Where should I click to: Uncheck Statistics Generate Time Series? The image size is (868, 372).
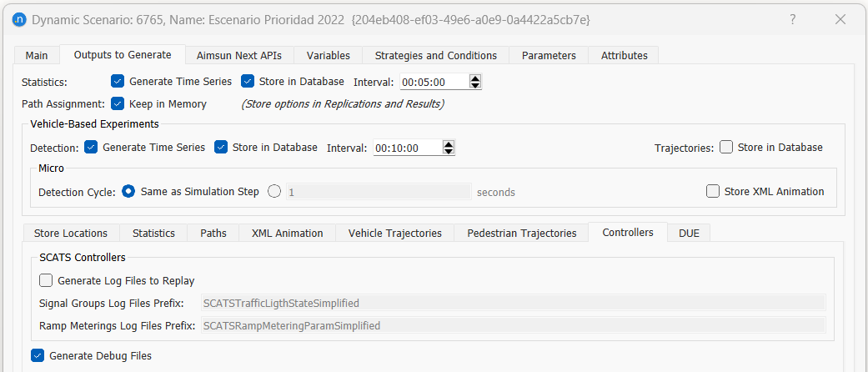pyautogui.click(x=118, y=82)
